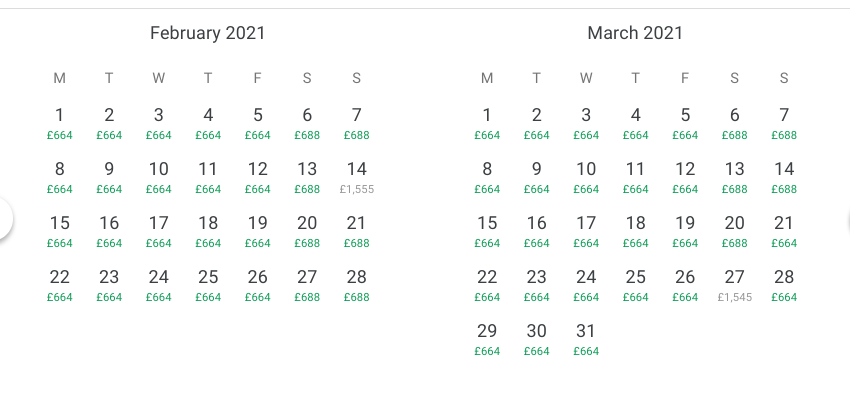The height and width of the screenshot is (405, 850).
Task: Select February 25 in the calendar
Action: pyautogui.click(x=208, y=284)
